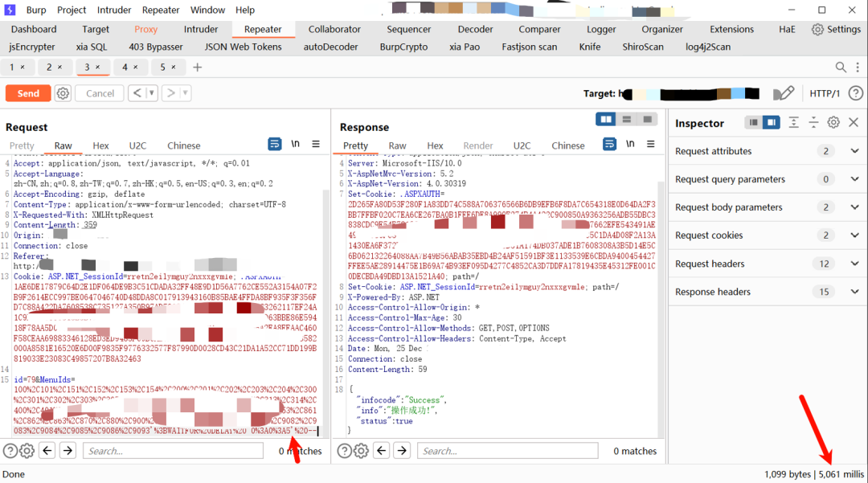Open the xia SQL extension tab
This screenshot has height=483, width=868.
pyautogui.click(x=92, y=47)
